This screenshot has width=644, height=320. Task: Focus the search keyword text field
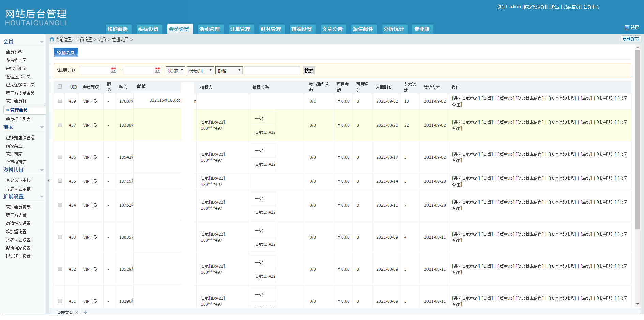272,70
